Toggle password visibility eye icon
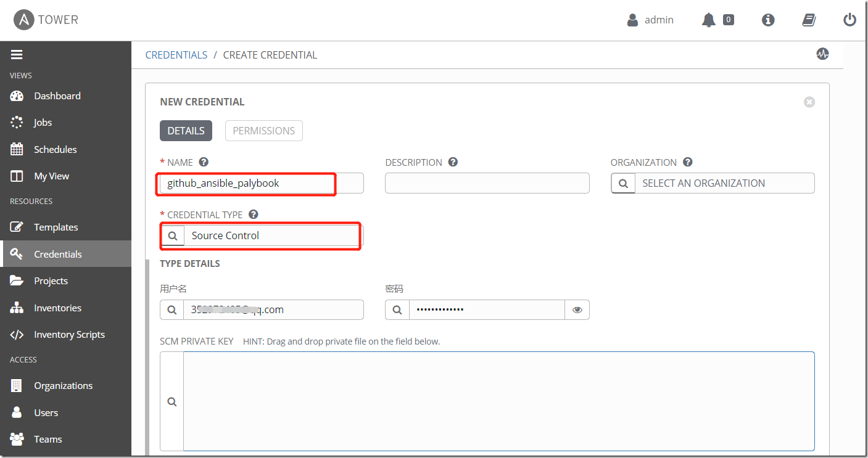 click(x=577, y=309)
